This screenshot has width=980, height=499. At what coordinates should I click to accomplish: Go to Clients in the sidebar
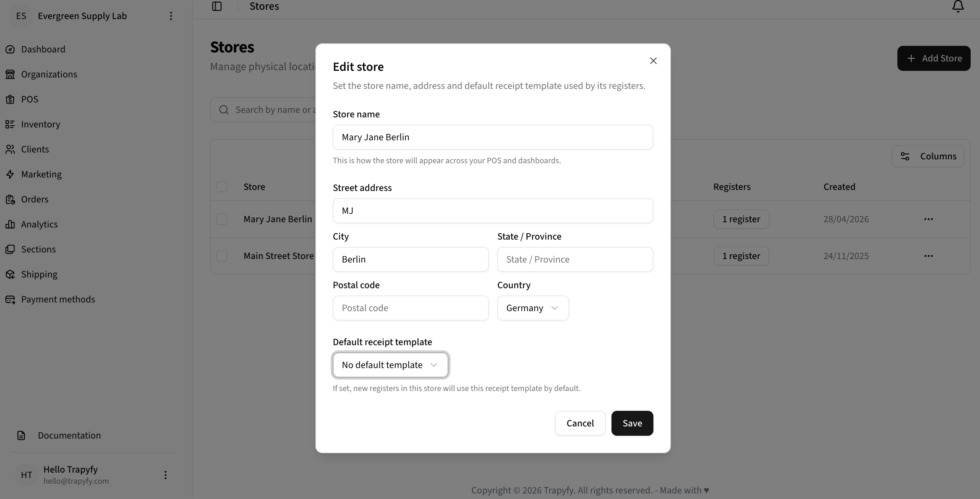(35, 149)
